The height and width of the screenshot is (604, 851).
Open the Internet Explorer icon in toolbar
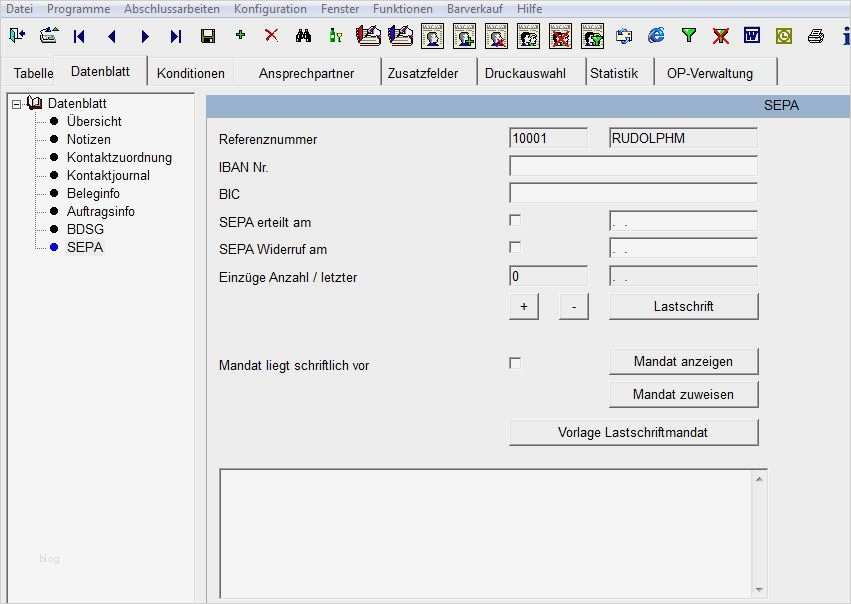656,36
